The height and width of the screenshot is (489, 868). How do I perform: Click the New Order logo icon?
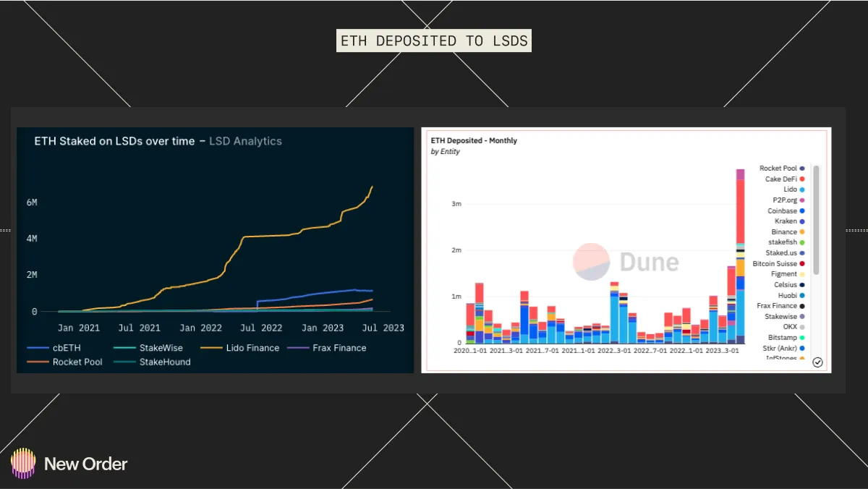(x=23, y=463)
